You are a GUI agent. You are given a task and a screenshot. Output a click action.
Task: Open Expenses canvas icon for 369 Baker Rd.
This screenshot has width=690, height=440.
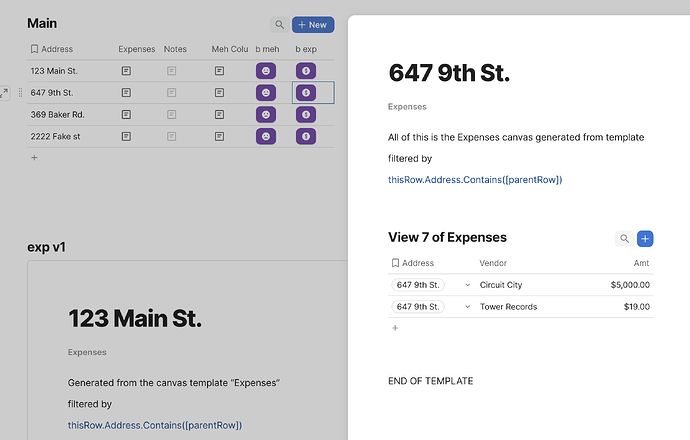pyautogui.click(x=126, y=115)
